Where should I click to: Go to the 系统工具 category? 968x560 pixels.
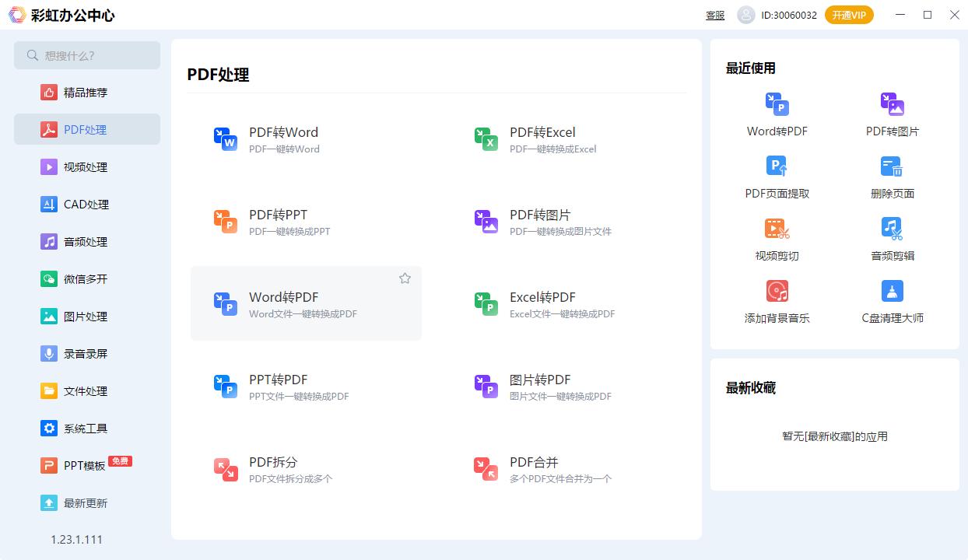pos(86,428)
